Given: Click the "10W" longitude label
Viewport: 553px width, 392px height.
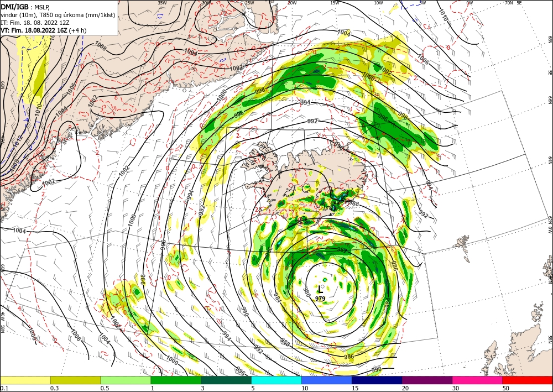Looking at the screenshot, I should tap(378, 3).
